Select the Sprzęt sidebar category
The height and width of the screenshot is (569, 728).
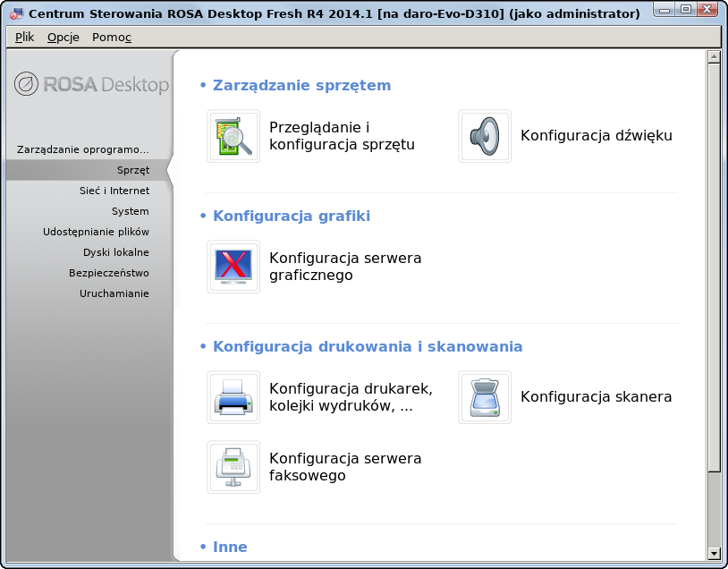coord(89,170)
